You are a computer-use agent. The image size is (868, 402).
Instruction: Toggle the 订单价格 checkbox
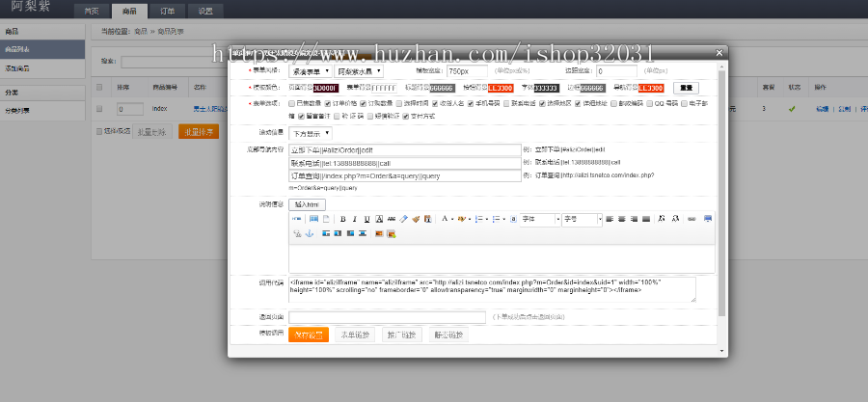tap(328, 103)
